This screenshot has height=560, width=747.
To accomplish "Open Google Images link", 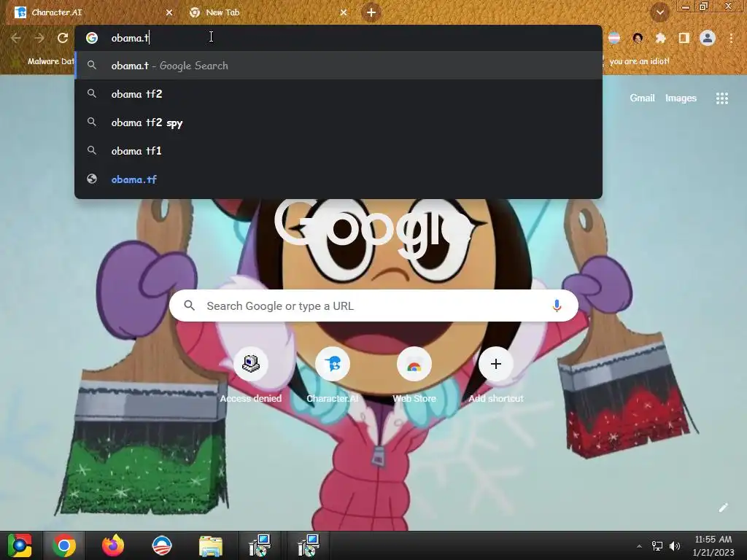I will point(681,98).
